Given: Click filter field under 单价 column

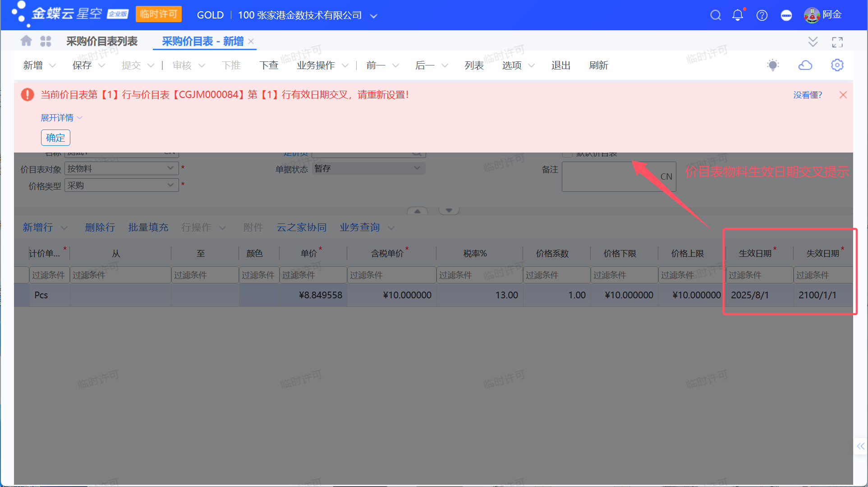Looking at the screenshot, I should coord(313,275).
